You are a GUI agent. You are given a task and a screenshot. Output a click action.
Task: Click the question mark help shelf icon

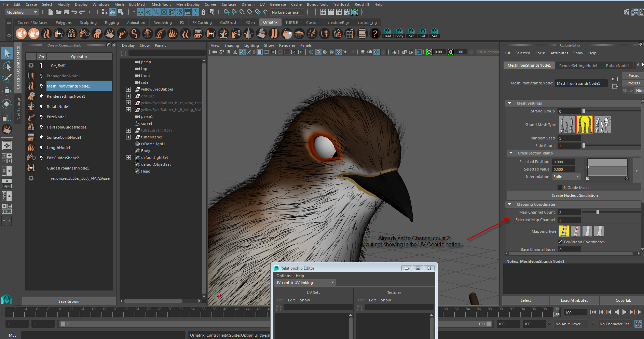pyautogui.click(x=375, y=33)
